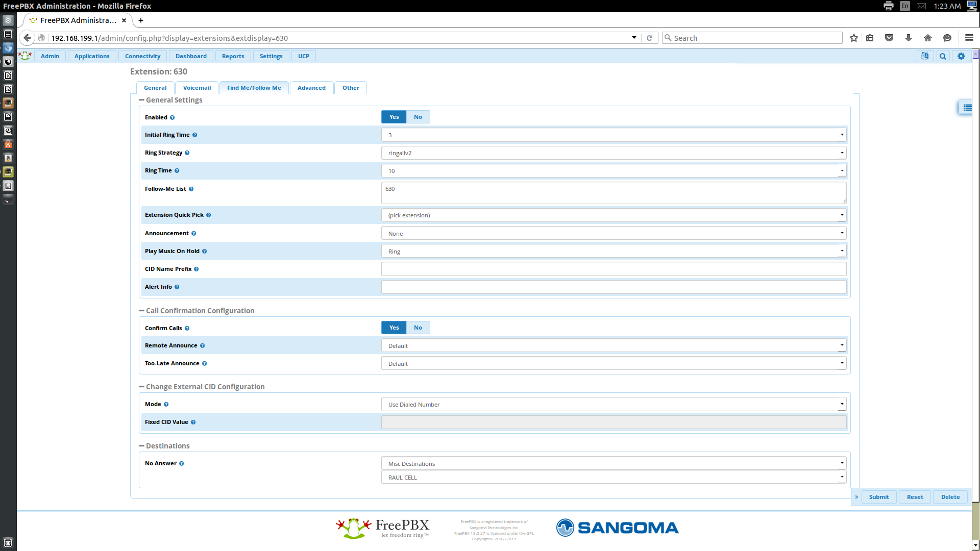Open the Play Music On Hold dropdown

614,252
